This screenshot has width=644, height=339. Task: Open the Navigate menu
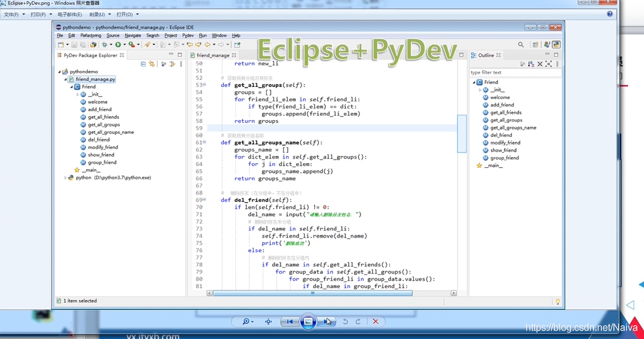click(133, 36)
